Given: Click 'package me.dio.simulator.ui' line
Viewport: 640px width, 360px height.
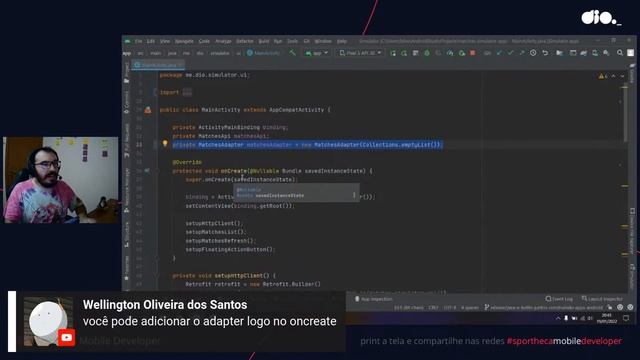Looking at the screenshot, I should 205,75.
